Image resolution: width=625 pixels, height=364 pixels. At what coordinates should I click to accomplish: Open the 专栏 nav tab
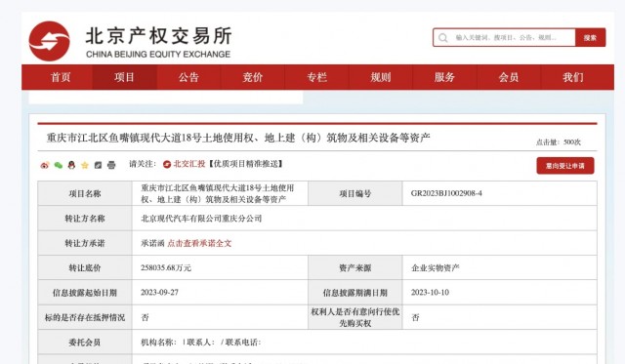point(316,77)
